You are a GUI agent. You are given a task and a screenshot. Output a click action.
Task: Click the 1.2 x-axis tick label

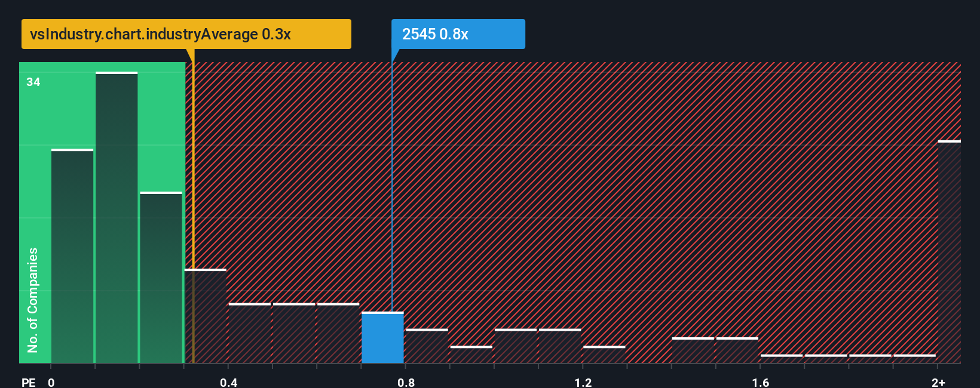[x=583, y=382]
